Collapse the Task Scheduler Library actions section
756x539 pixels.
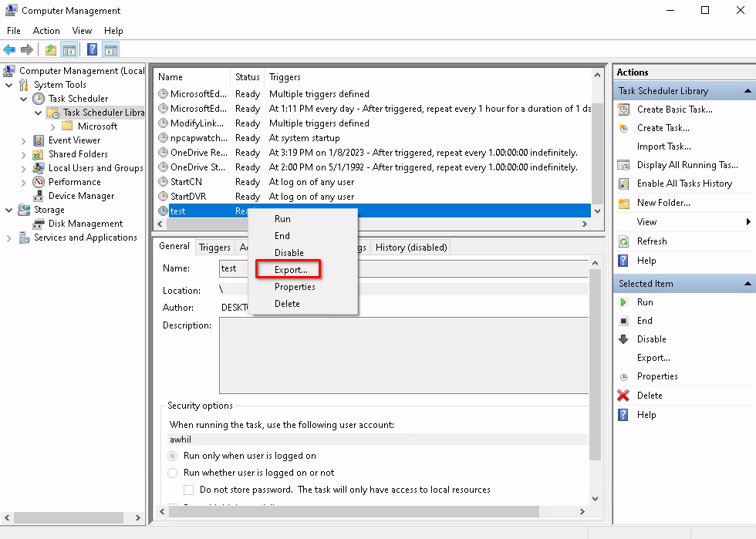[748, 91]
